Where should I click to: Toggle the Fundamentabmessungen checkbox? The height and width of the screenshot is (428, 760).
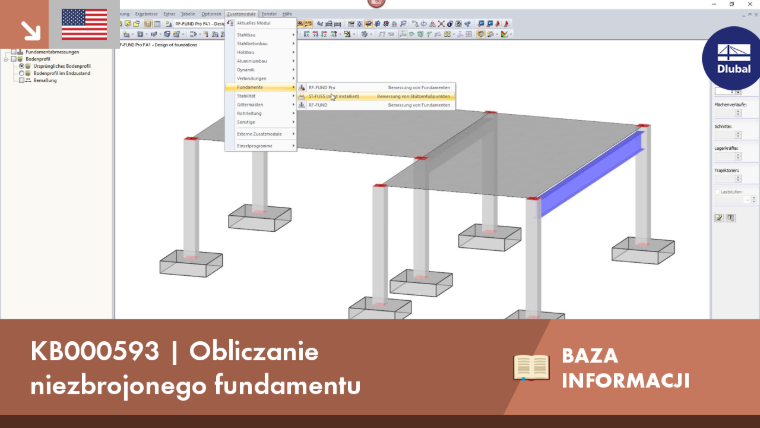pos(14,52)
